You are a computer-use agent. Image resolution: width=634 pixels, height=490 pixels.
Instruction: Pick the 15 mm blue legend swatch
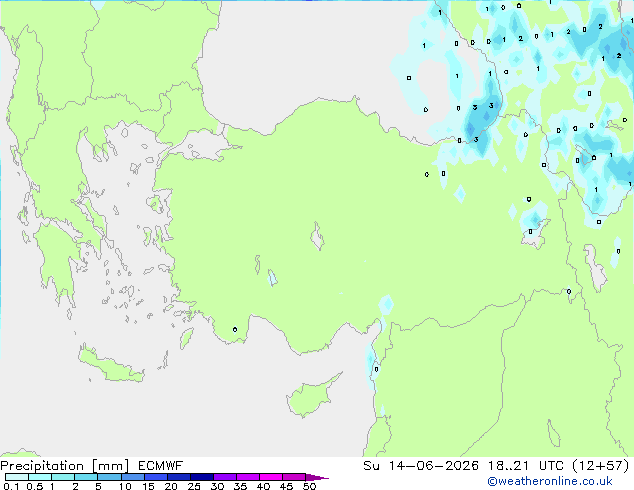coord(156,477)
